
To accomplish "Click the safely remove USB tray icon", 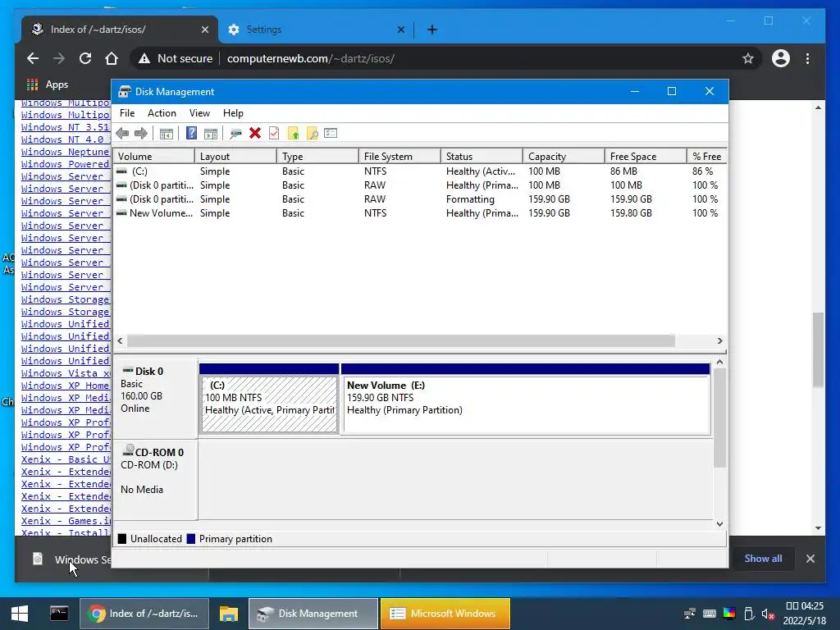I will 749,614.
